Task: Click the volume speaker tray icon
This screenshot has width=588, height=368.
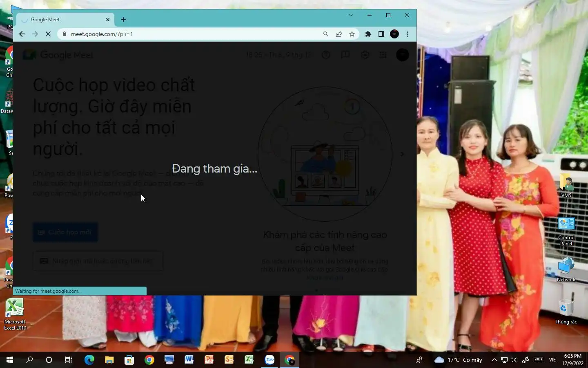Action: [514, 360]
